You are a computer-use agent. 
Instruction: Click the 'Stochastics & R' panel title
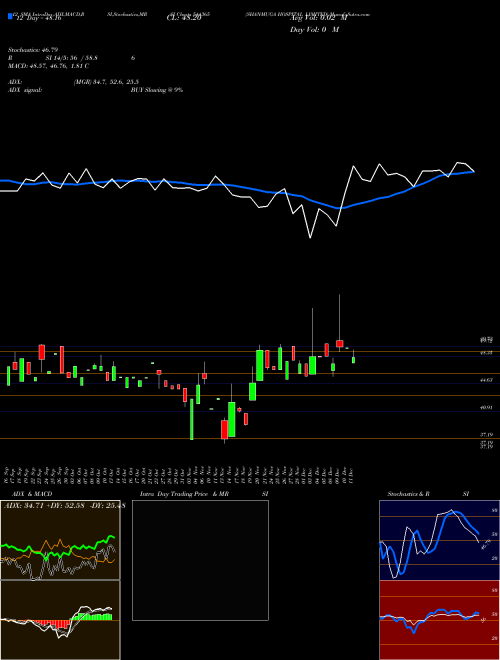click(408, 494)
